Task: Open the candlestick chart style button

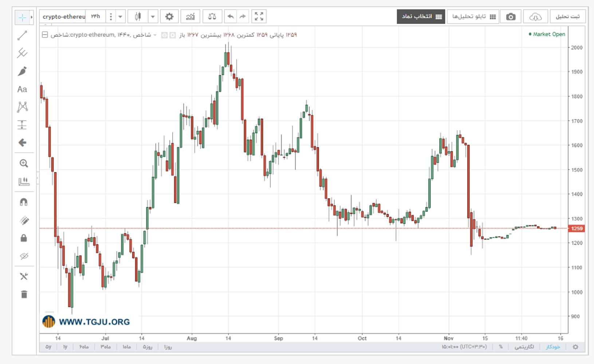Action: 138,16
